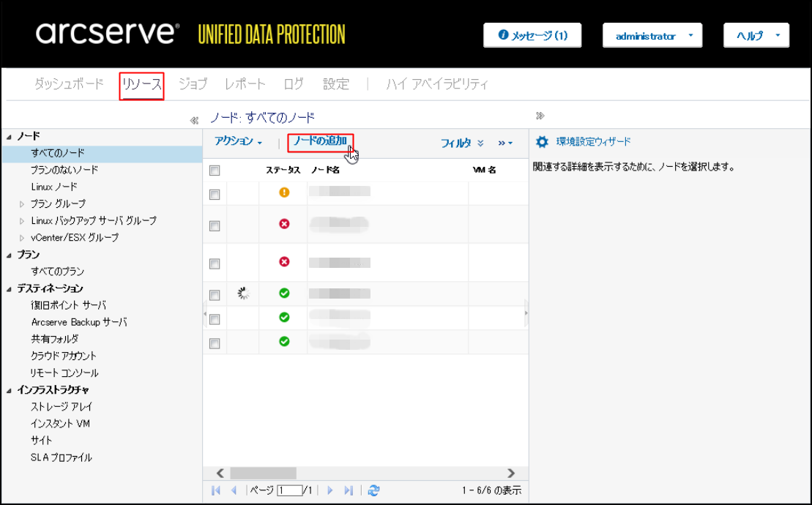Click the green status icon beside spinner
This screenshot has width=812, height=505.
coord(284,293)
